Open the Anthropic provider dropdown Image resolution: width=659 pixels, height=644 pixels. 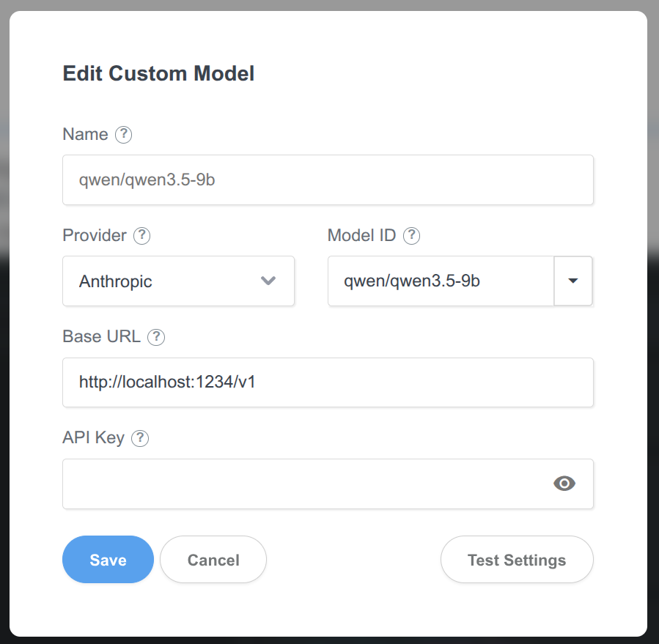tap(178, 281)
